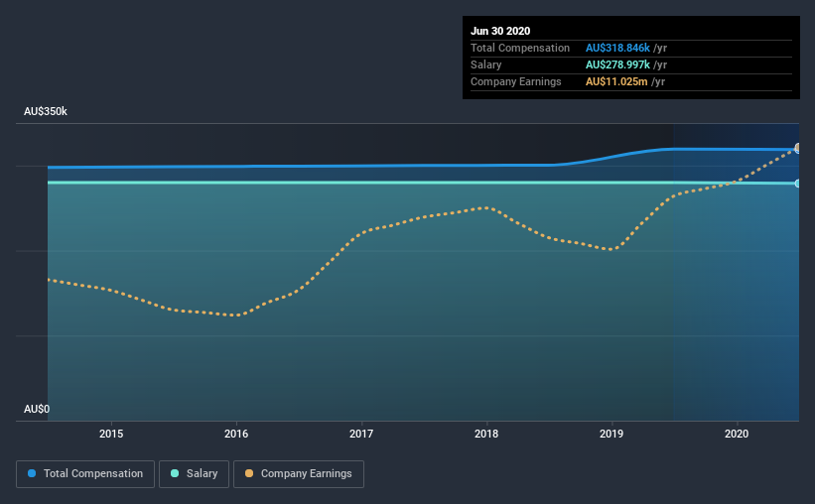Screen dimensions: 815x504
Task: Click the 2018 x-axis label
Action: (486, 434)
